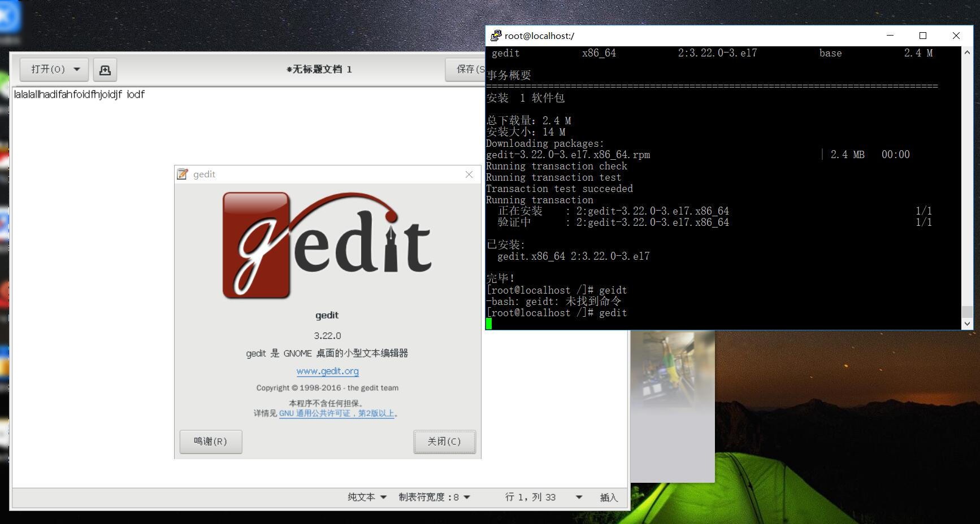The image size is (980, 524).
Task: Click the 保存 button in the gedit toolbar
Action: (466, 69)
